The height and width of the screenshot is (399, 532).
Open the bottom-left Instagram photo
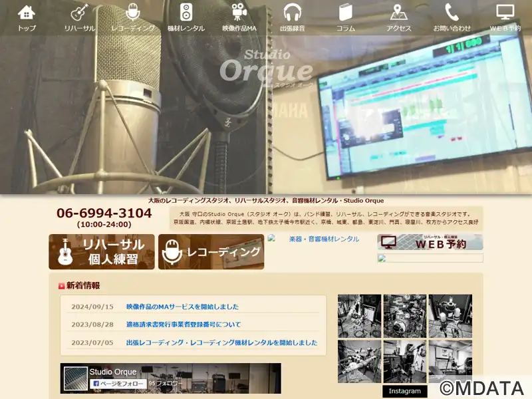[x=359, y=361]
